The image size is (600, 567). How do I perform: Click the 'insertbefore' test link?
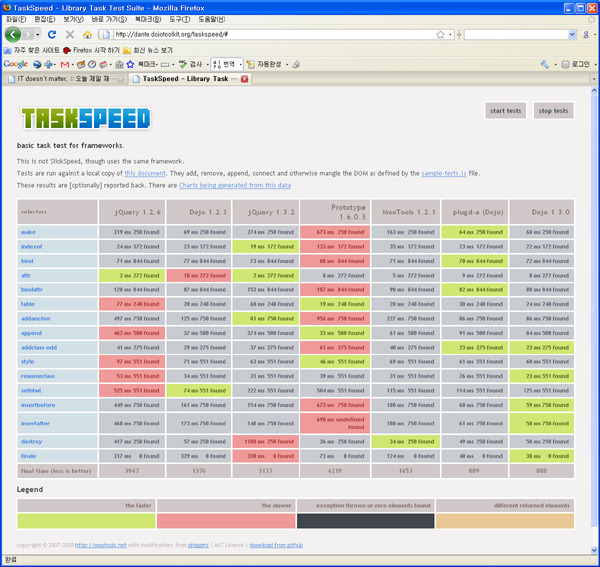(x=38, y=405)
